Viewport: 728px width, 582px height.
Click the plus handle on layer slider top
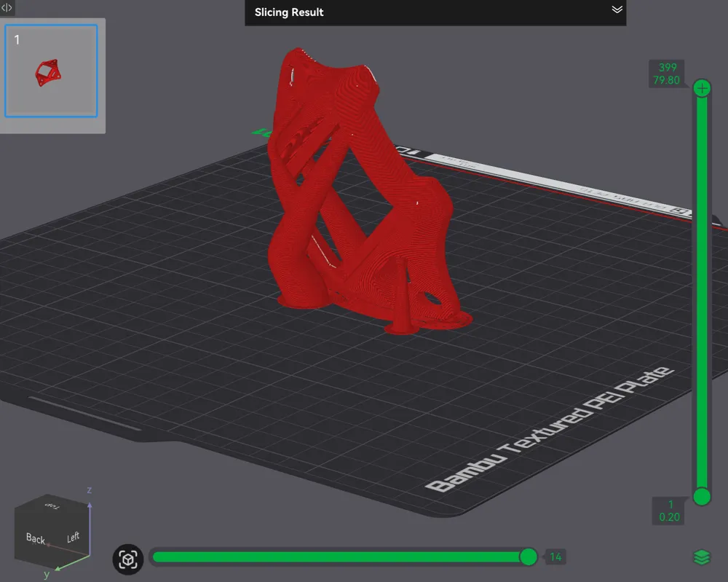702,88
